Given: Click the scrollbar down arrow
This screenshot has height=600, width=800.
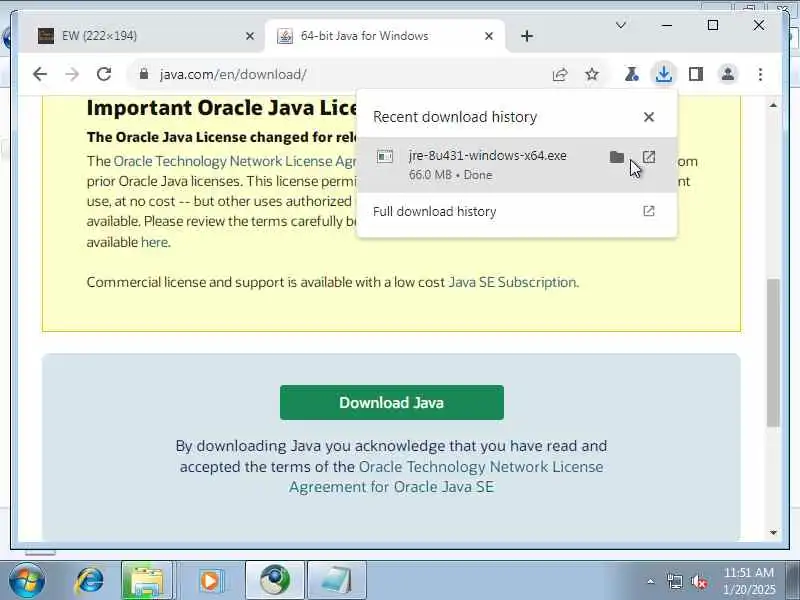Looking at the screenshot, I should [773, 533].
